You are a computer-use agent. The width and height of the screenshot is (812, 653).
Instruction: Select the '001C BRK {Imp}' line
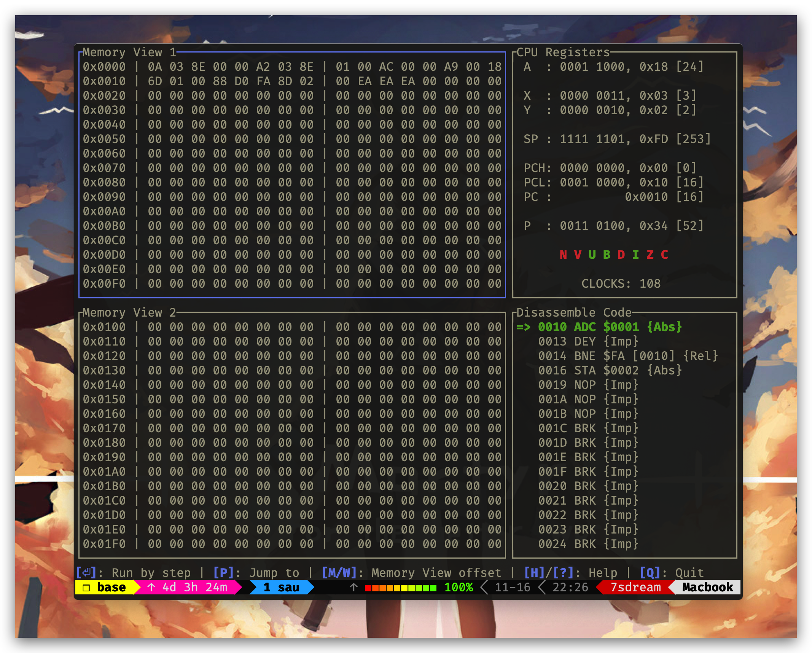[x=588, y=428]
